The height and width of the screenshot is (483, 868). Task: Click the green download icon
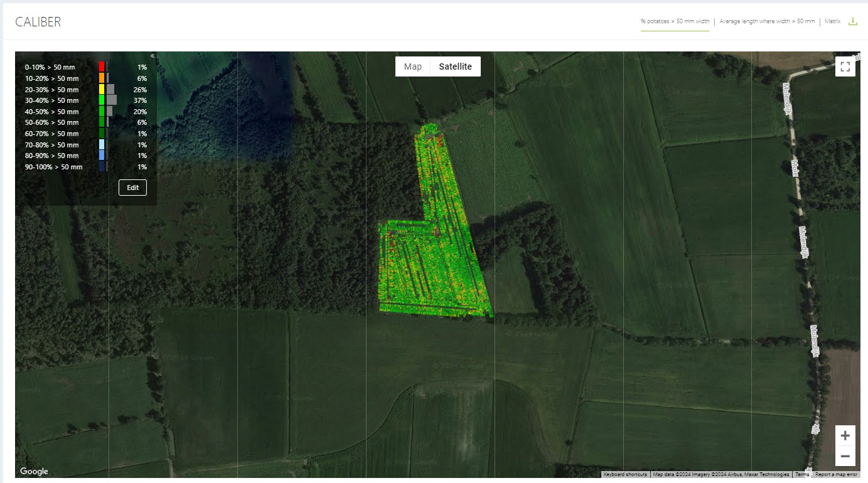tap(852, 21)
